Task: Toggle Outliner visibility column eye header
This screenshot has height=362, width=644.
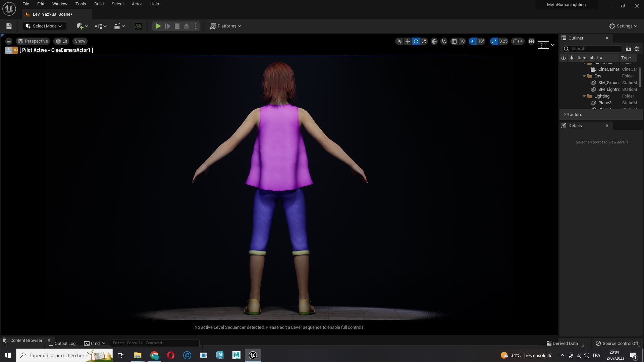Action: click(x=563, y=58)
